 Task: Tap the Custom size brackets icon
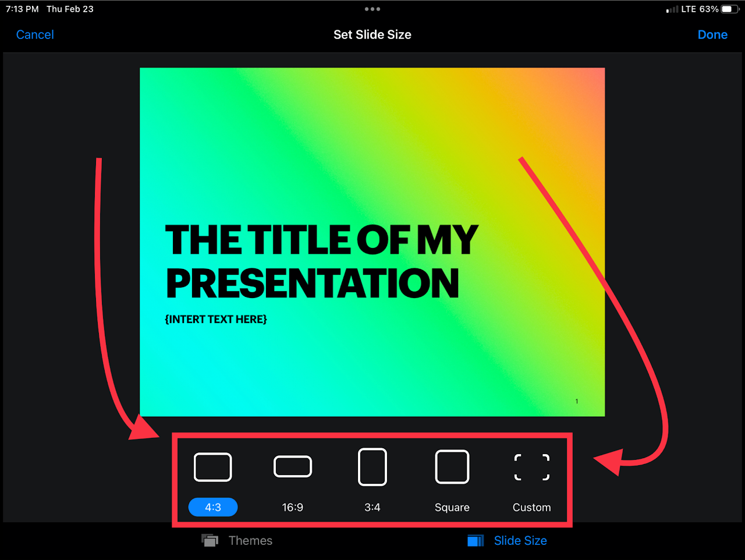532,467
